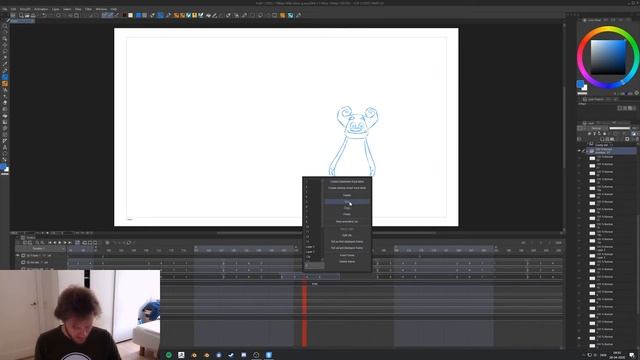Select the Pencil tool
640x360 pixels.
point(5,77)
